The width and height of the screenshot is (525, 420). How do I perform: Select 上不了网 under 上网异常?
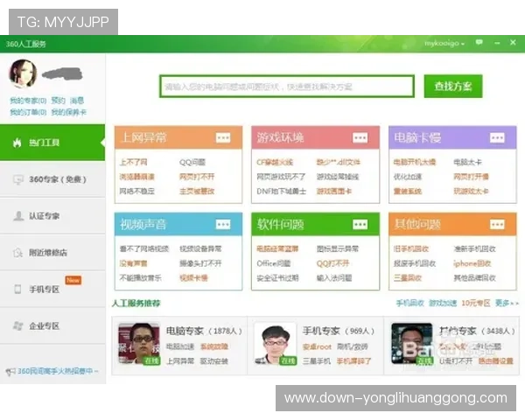tap(133, 163)
